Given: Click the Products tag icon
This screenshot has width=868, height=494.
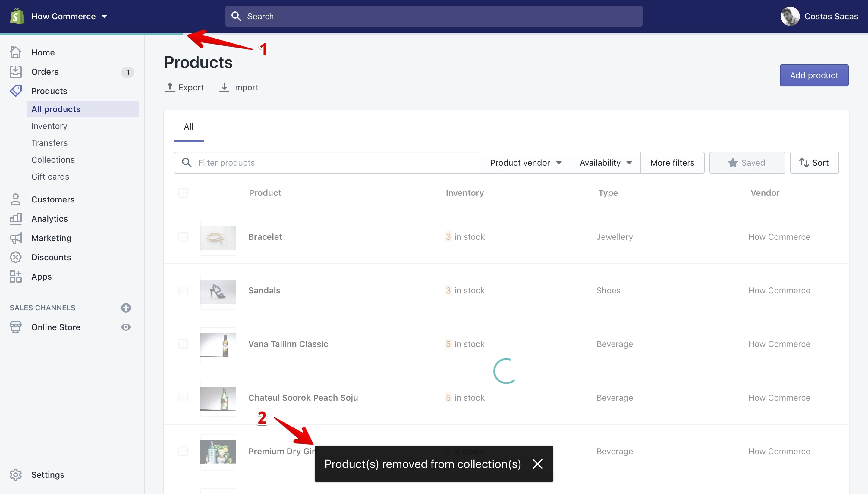Looking at the screenshot, I should pos(16,91).
